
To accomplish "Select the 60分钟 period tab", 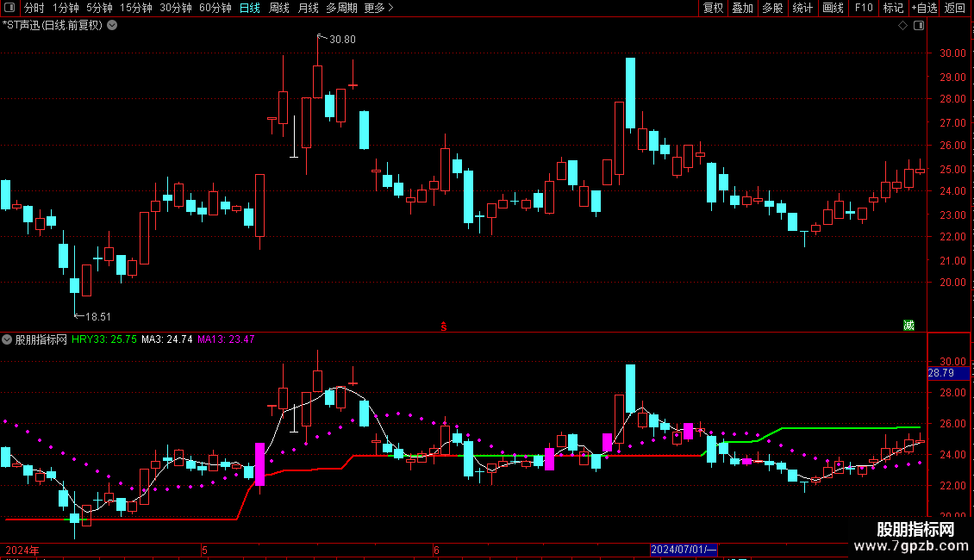I will (215, 8).
